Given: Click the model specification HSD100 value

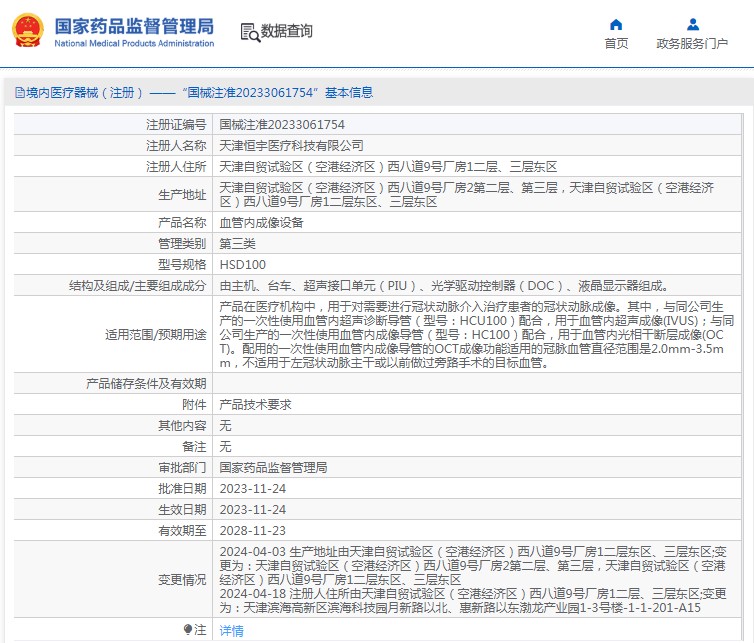Looking at the screenshot, I should pyautogui.click(x=242, y=265).
